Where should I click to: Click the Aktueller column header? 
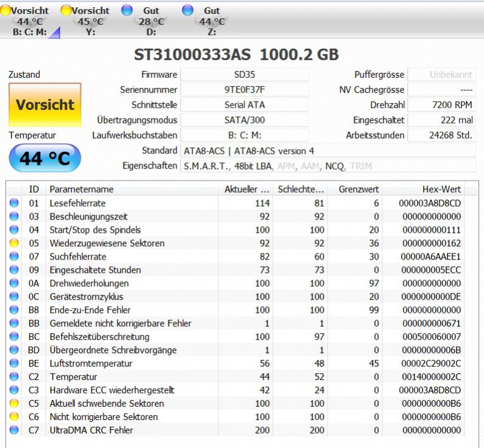click(x=246, y=189)
